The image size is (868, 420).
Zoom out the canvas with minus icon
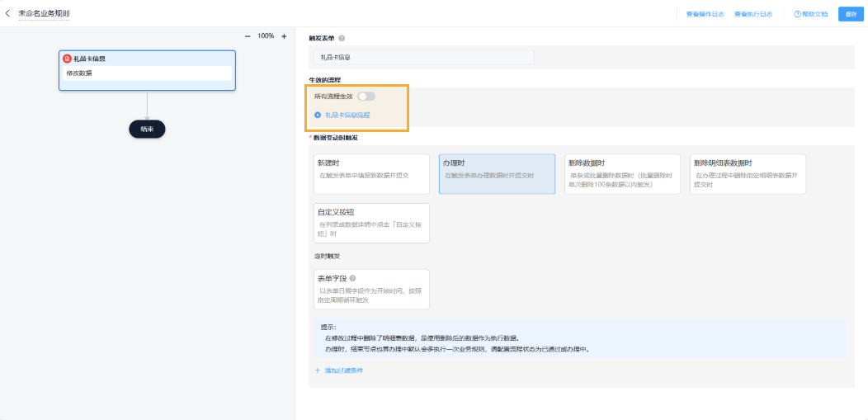point(248,36)
